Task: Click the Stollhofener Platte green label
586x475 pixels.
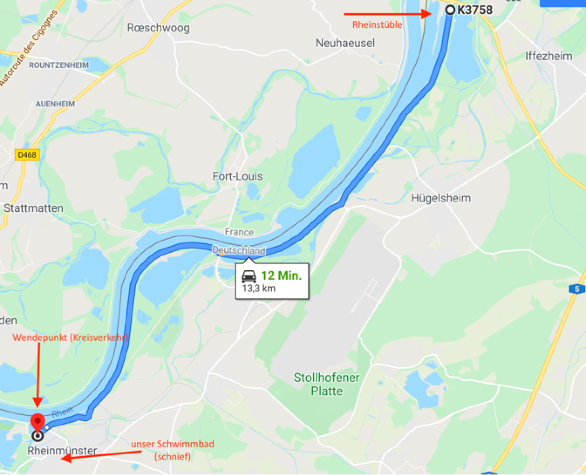Action: click(x=327, y=384)
